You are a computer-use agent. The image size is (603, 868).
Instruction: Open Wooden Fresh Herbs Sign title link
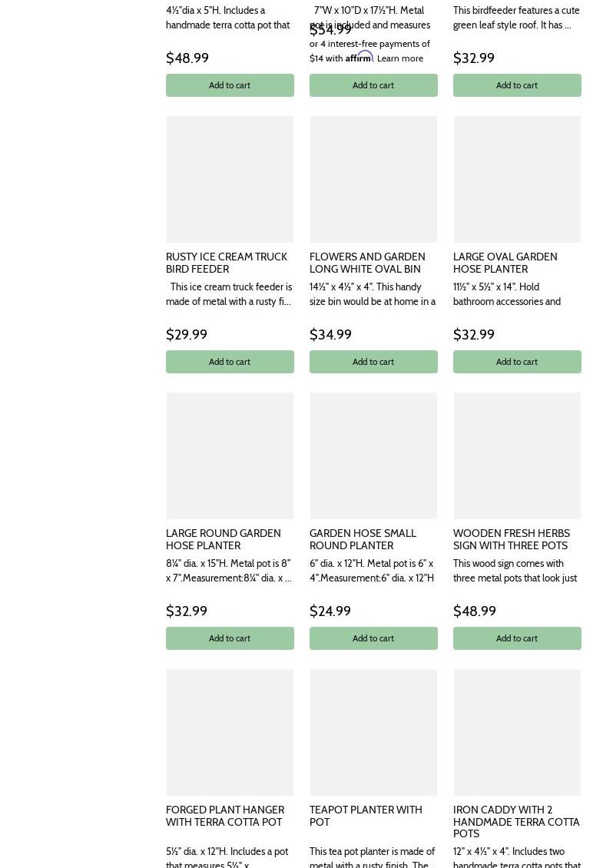pos(512,539)
